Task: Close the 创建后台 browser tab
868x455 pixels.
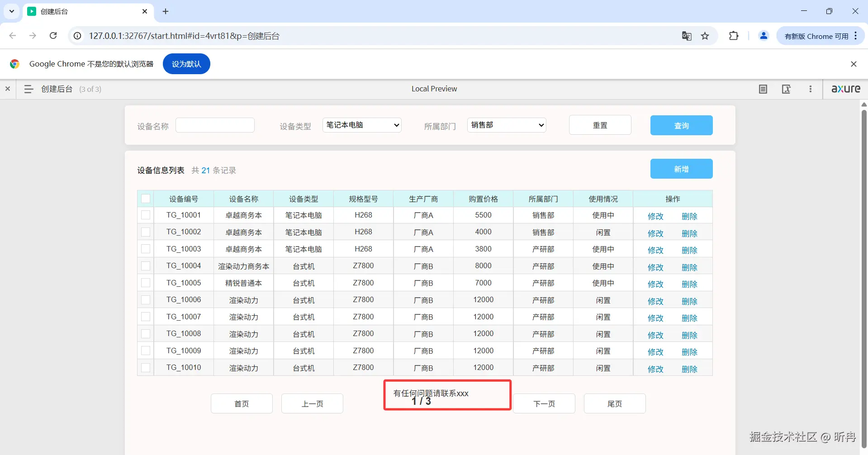Action: (x=145, y=11)
